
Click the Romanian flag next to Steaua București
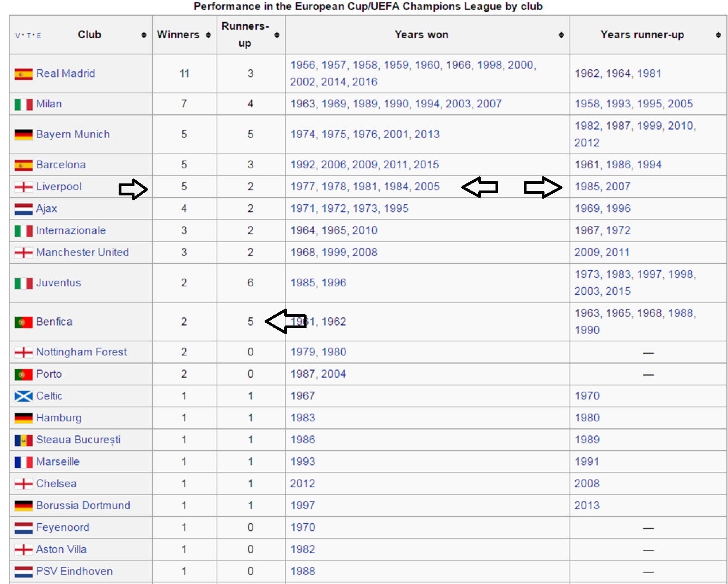23,440
